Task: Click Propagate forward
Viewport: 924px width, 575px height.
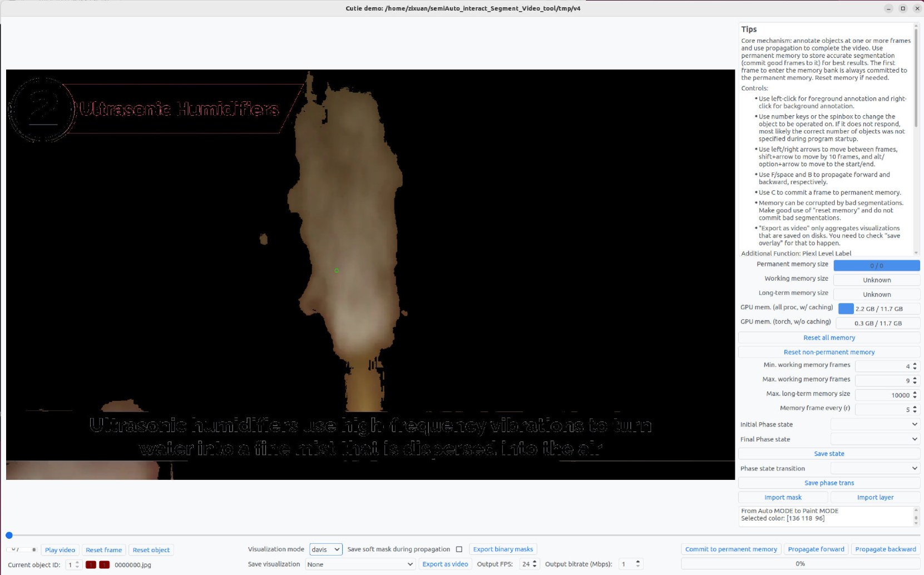Action: [x=816, y=549]
